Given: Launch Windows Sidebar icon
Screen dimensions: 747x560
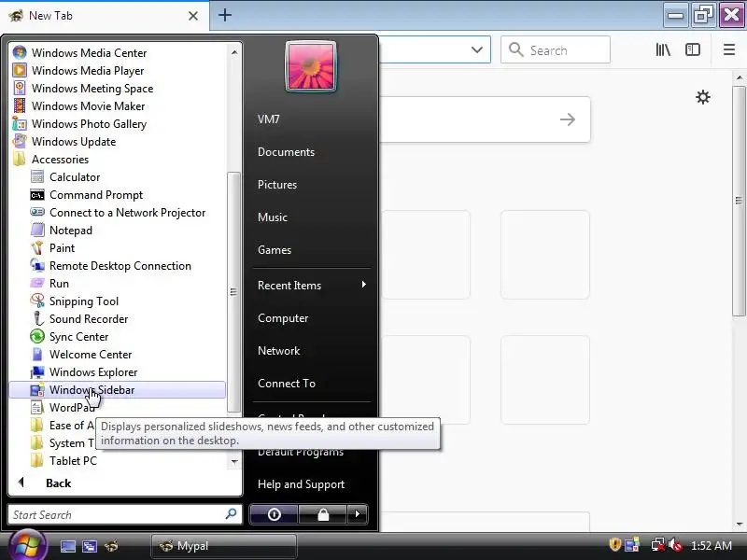Looking at the screenshot, I should tap(37, 390).
